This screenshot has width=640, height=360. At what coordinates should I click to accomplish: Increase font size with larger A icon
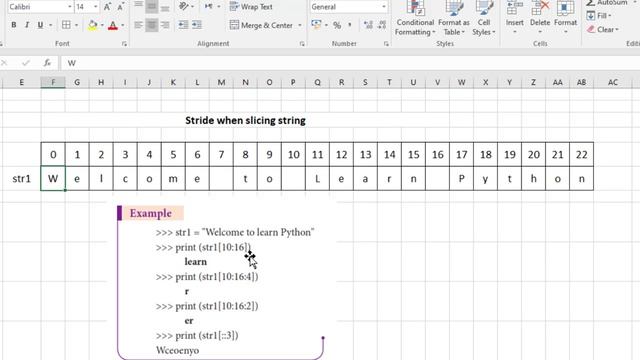[x=107, y=7]
